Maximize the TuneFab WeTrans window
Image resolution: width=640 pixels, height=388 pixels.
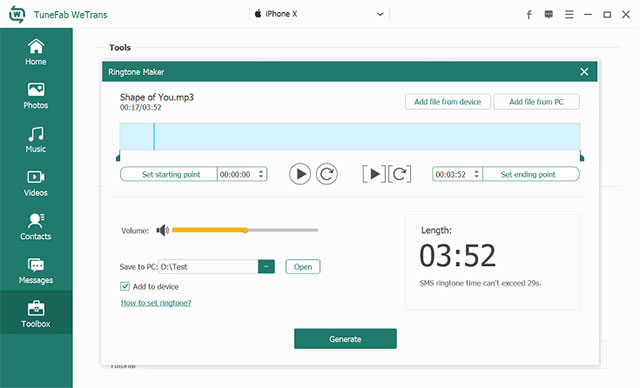[x=607, y=15]
